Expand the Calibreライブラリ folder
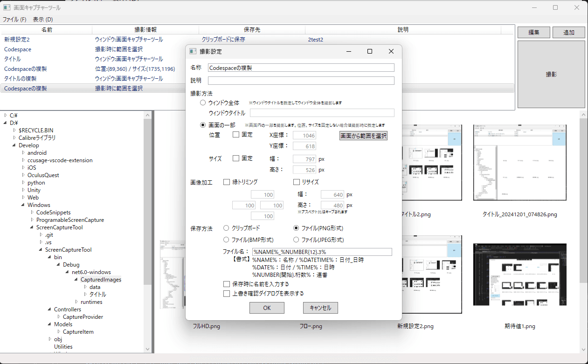588x364 pixels. tap(14, 137)
